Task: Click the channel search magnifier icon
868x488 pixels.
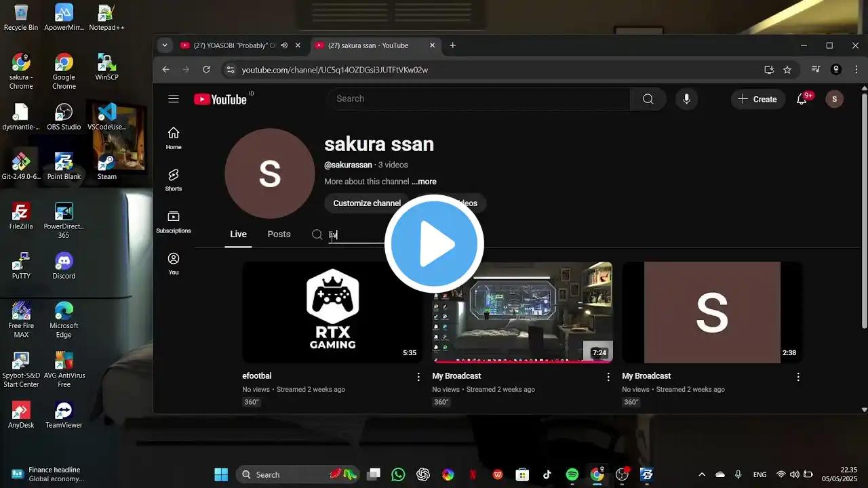Action: point(317,235)
